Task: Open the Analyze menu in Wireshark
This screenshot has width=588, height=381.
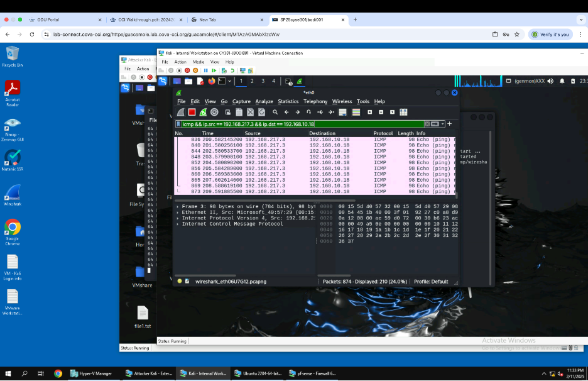Action: (x=264, y=101)
